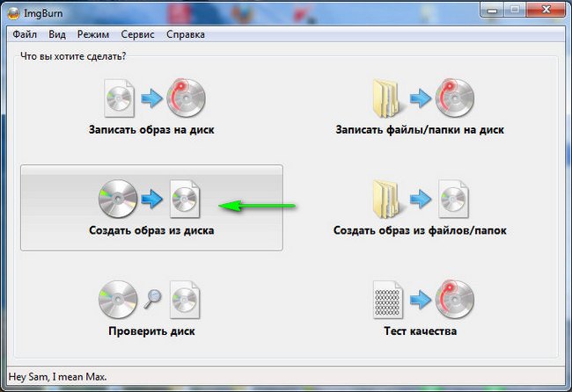Click test pattern page icon above 'Тест качества'
The width and height of the screenshot is (572, 392).
pos(387,300)
